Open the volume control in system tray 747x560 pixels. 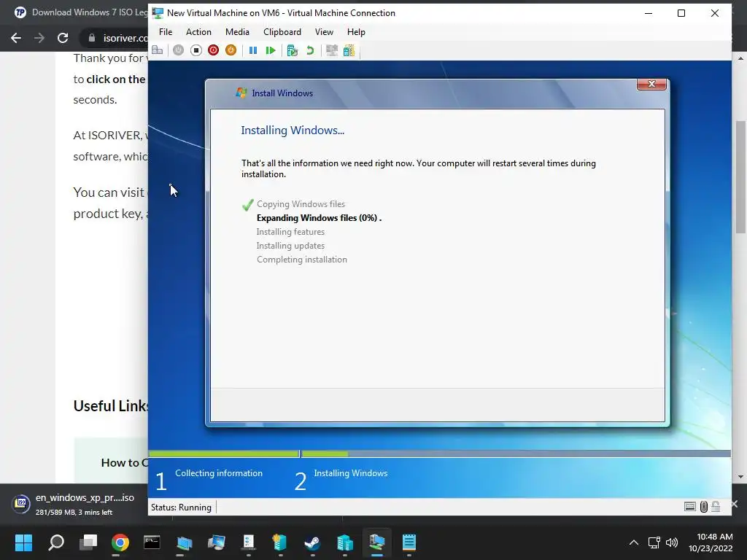(672, 542)
